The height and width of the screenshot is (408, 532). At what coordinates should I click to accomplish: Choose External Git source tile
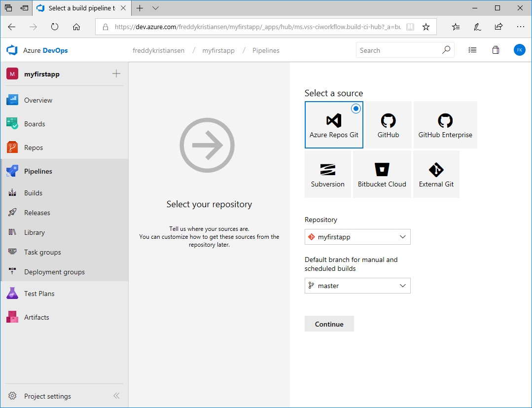coord(436,174)
